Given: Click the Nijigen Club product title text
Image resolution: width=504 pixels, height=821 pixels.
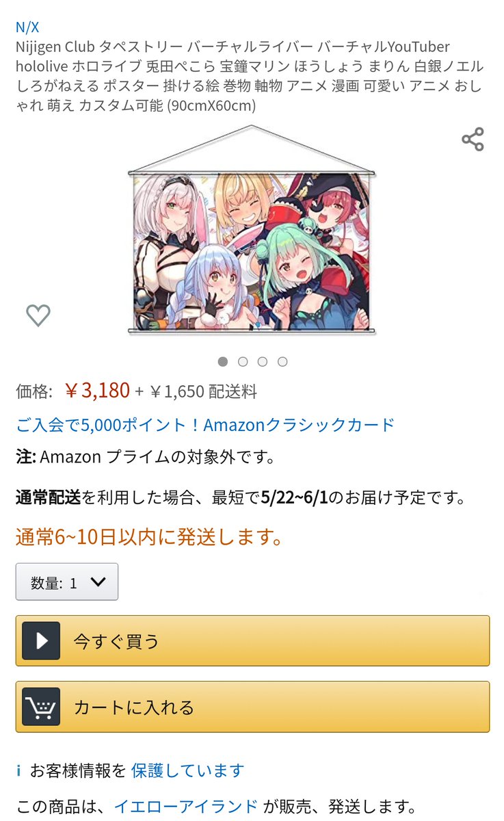Looking at the screenshot, I should pos(250,76).
